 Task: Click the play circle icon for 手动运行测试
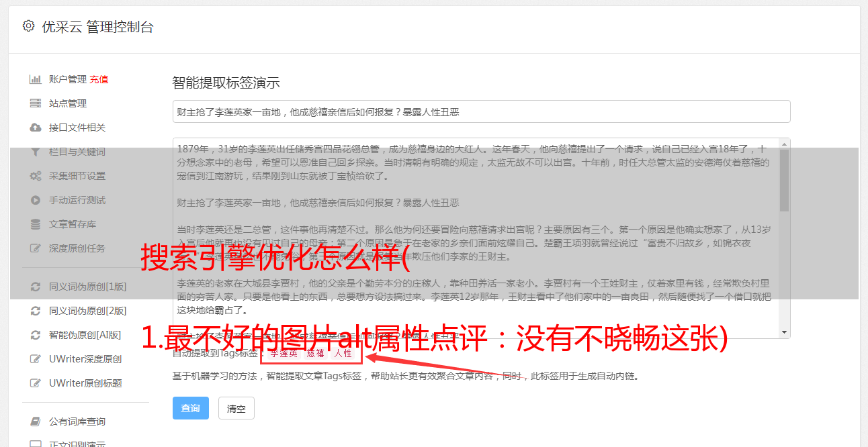click(36, 200)
